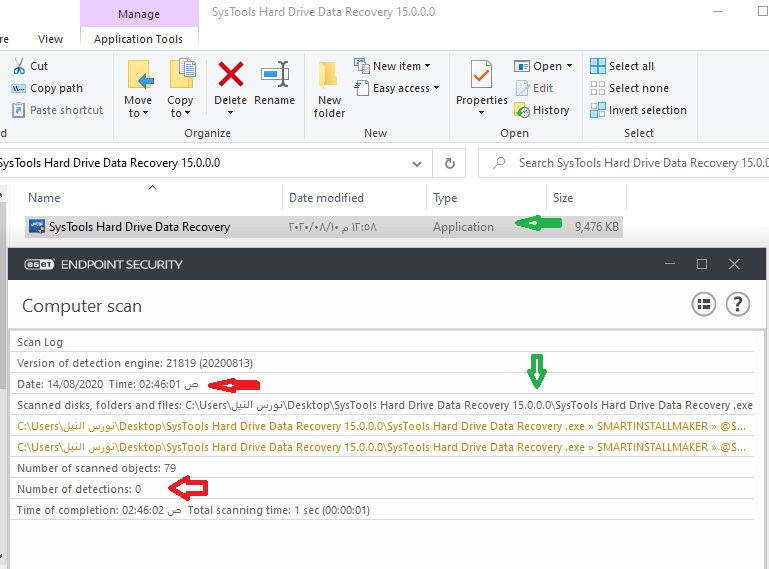Create a New folder
769x569 pixels.
click(x=329, y=86)
